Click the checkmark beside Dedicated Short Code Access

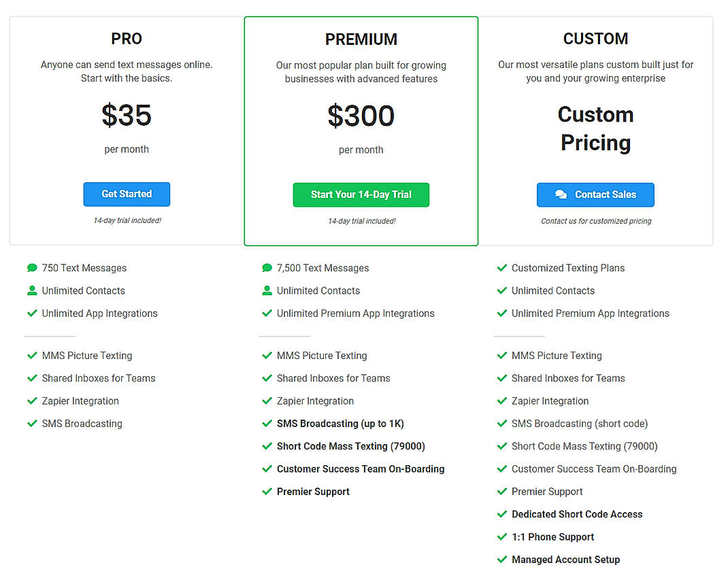click(501, 514)
